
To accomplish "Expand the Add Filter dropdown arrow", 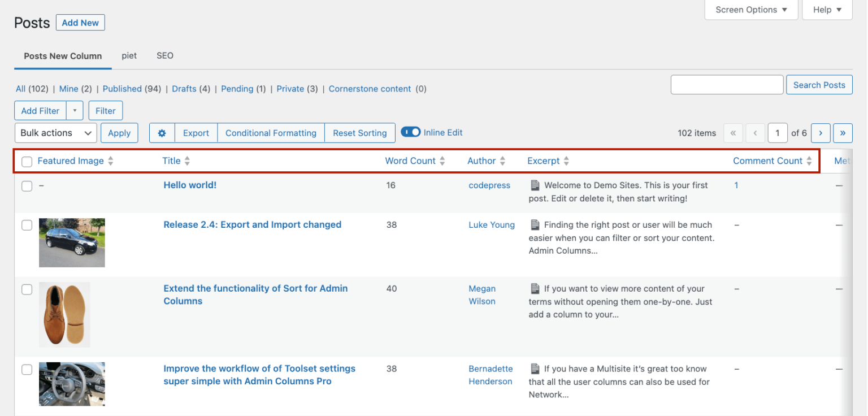I will (75, 110).
